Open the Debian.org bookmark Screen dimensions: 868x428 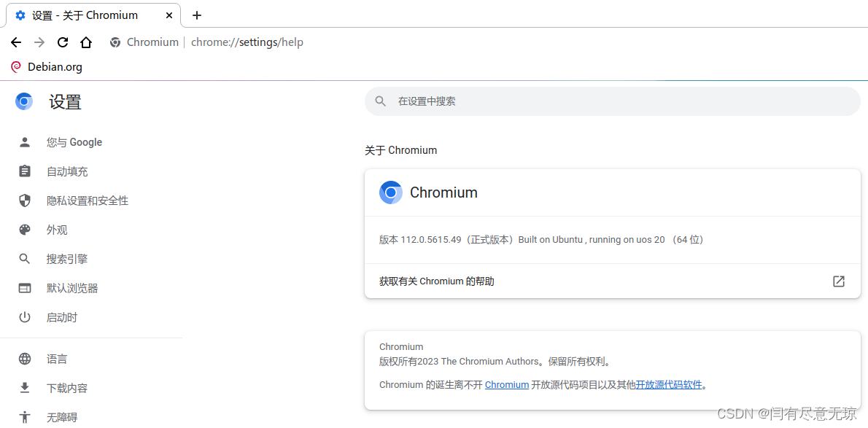47,68
